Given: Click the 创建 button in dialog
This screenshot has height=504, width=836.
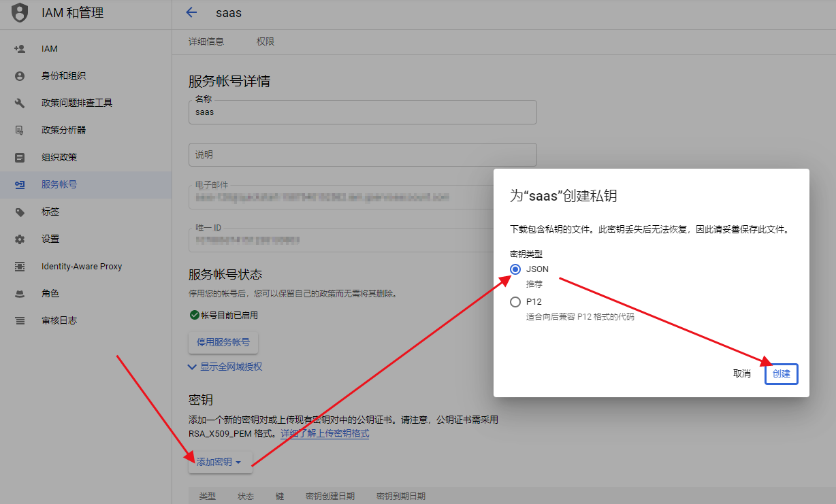Looking at the screenshot, I should point(782,373).
